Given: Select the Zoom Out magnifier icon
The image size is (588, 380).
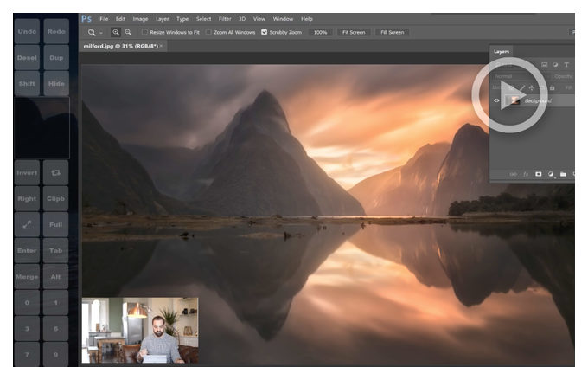Looking at the screenshot, I should click(x=128, y=32).
